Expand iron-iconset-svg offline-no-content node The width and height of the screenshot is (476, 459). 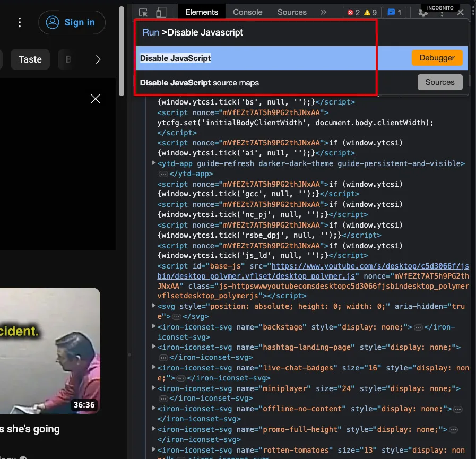(x=153, y=408)
